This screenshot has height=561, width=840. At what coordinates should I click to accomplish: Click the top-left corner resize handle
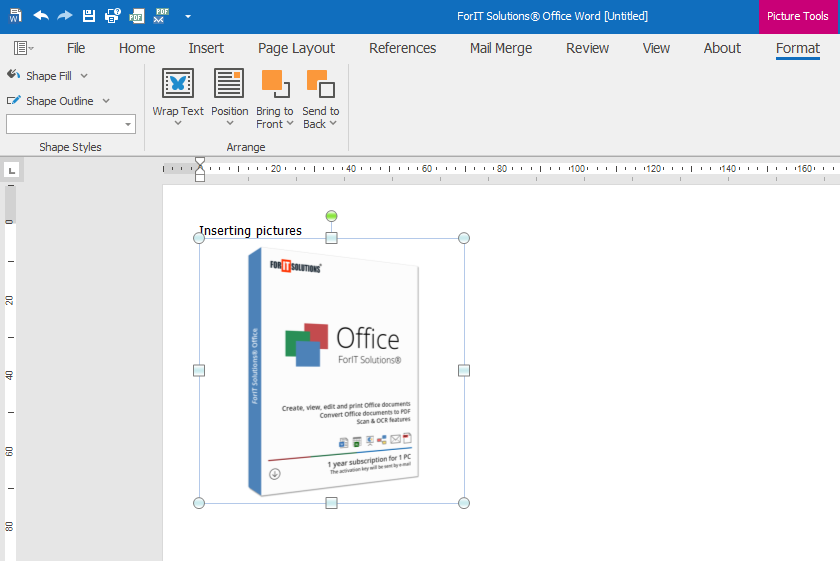pyautogui.click(x=199, y=238)
